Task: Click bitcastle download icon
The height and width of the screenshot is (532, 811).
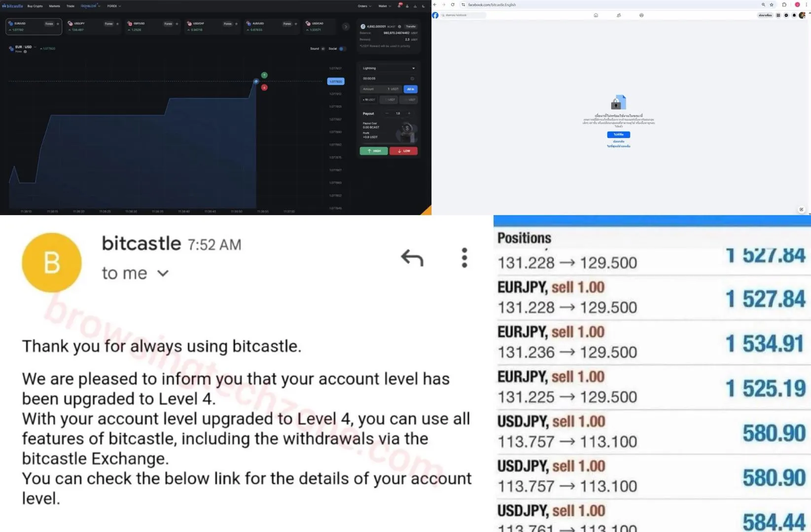Action: coord(415,6)
